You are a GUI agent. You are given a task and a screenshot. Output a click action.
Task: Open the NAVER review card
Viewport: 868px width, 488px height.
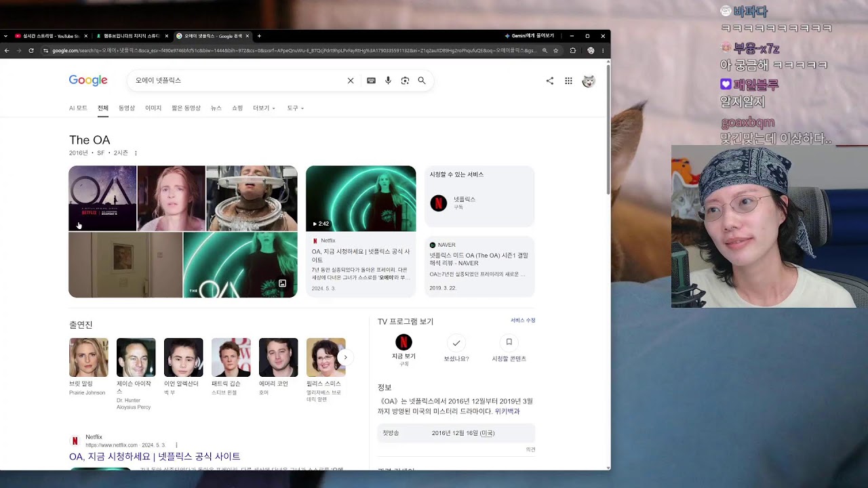[479, 266]
